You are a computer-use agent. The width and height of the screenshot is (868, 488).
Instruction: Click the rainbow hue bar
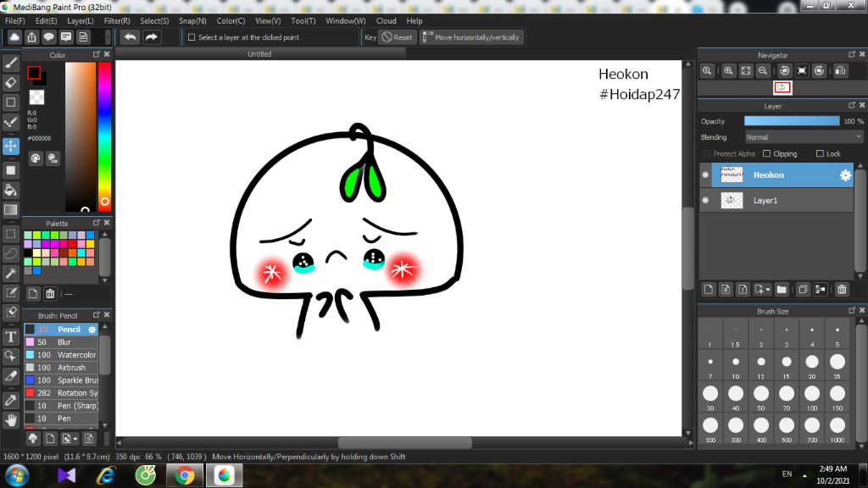pos(104,136)
